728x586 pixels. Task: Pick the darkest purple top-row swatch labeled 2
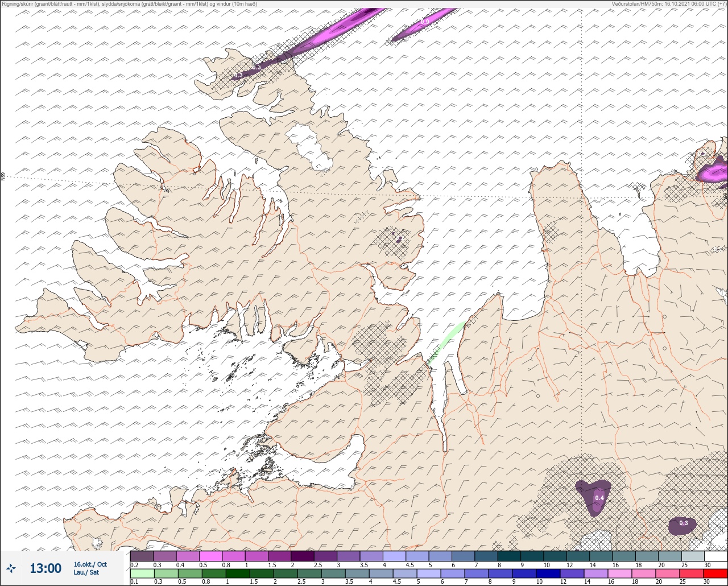pyautogui.click(x=303, y=556)
